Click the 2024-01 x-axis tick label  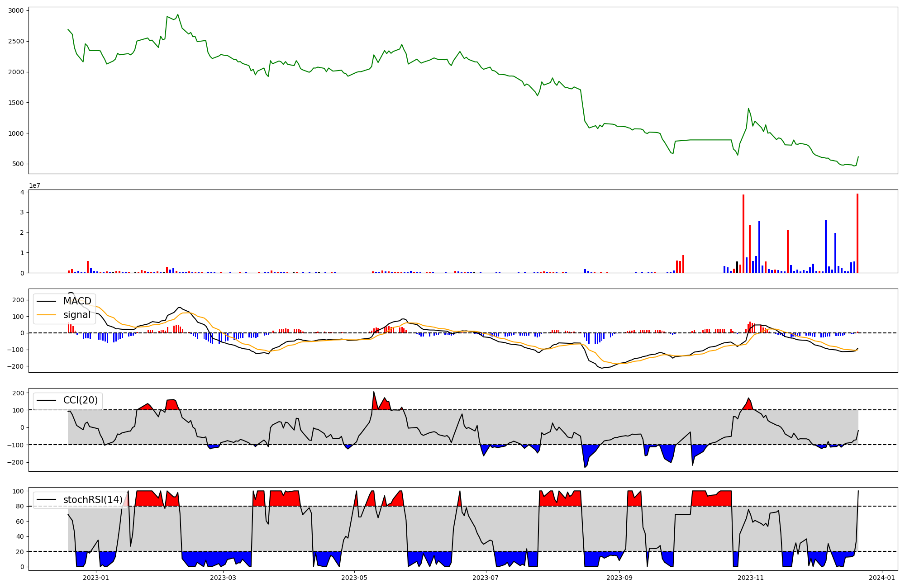point(882,578)
